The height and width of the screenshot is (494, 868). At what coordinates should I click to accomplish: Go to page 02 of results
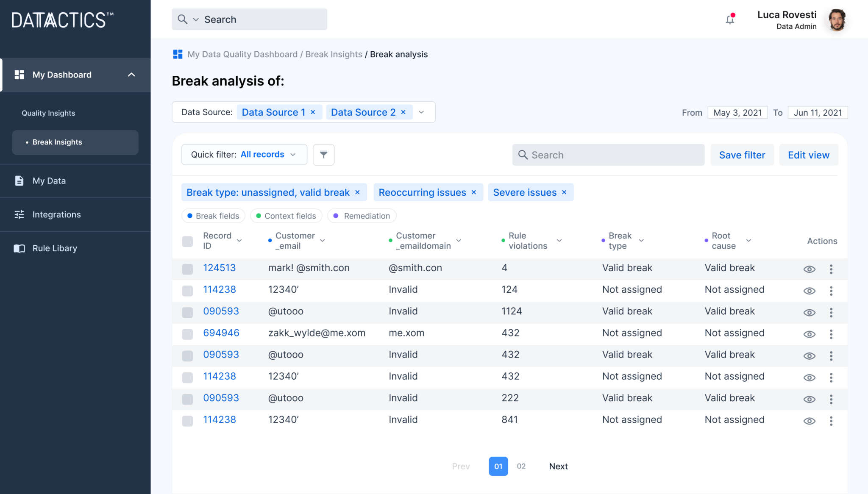521,466
